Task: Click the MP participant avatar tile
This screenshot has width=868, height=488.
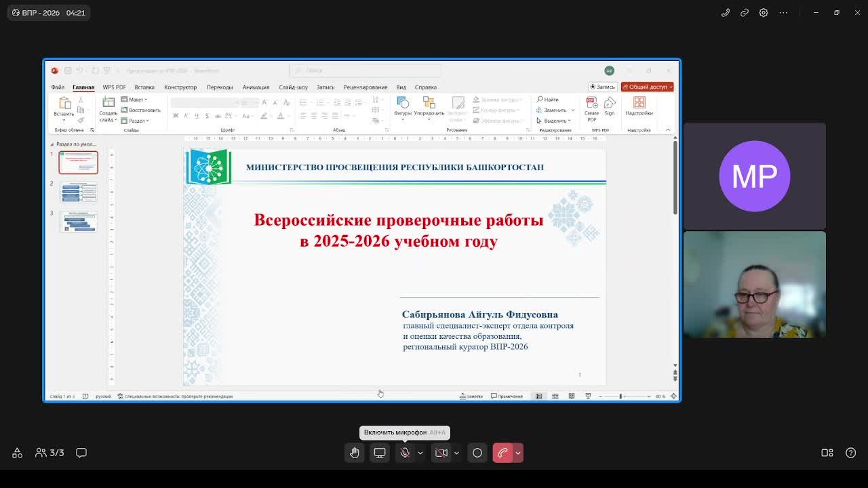Action: [755, 176]
